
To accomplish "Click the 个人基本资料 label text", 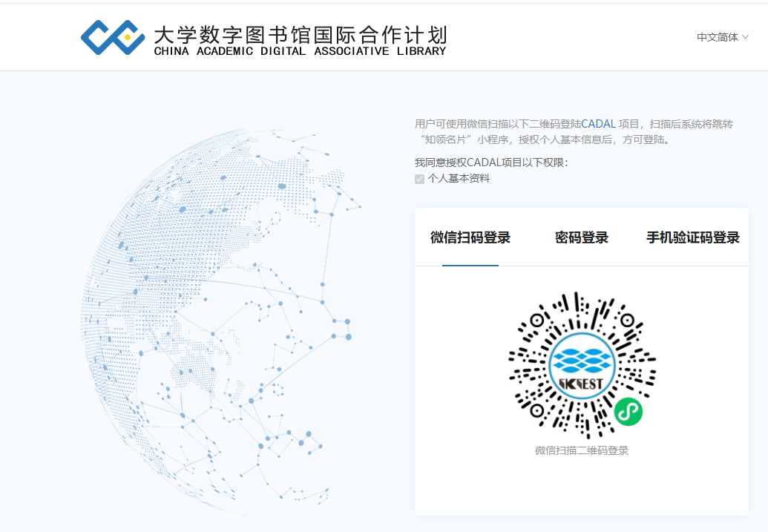I will [459, 178].
